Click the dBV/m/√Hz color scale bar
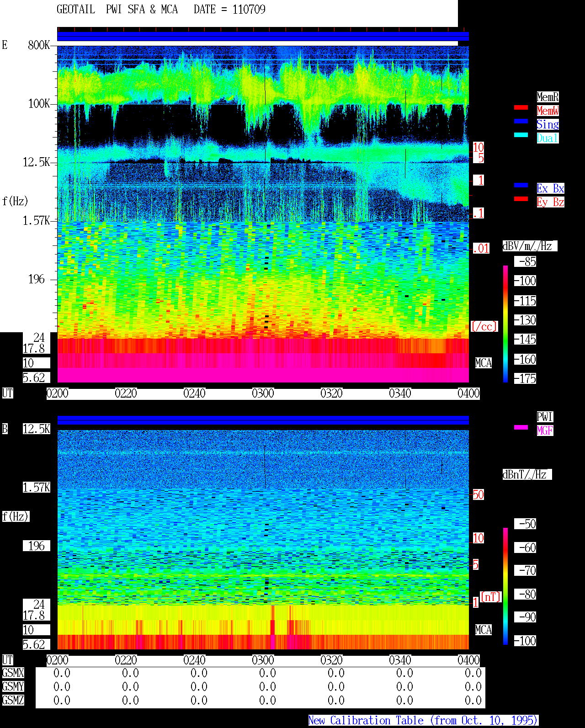585x728 pixels. point(505,324)
